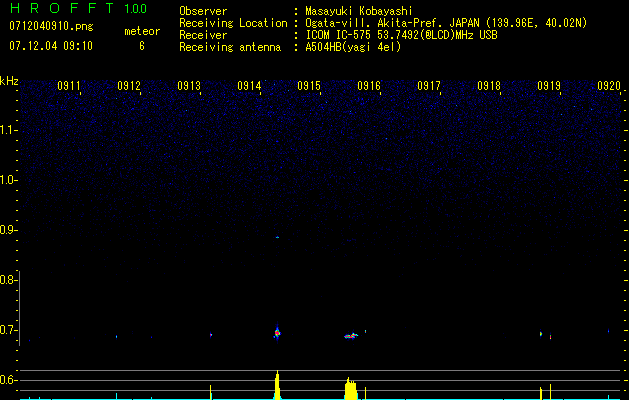
Task: Click the 0911 time marker
Action: tap(69, 86)
